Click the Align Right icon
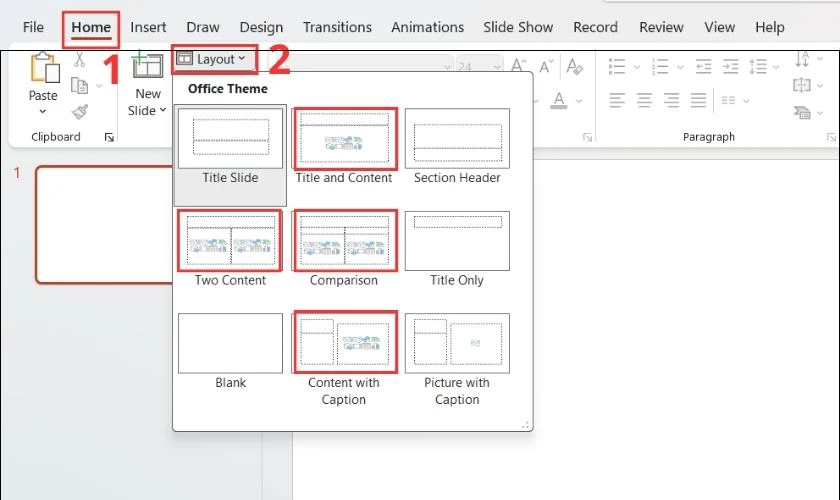Viewport: 840px width, 500px height. point(671,100)
